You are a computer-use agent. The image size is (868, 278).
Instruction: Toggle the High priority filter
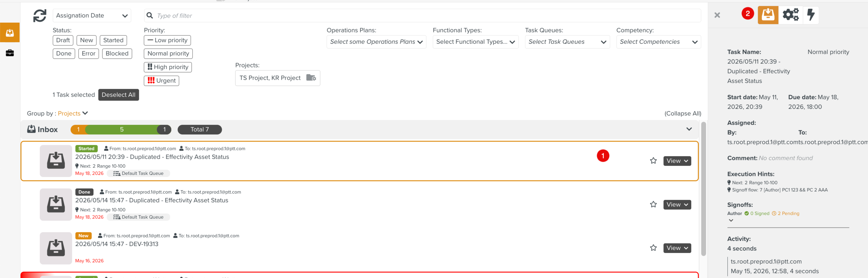coord(168,67)
